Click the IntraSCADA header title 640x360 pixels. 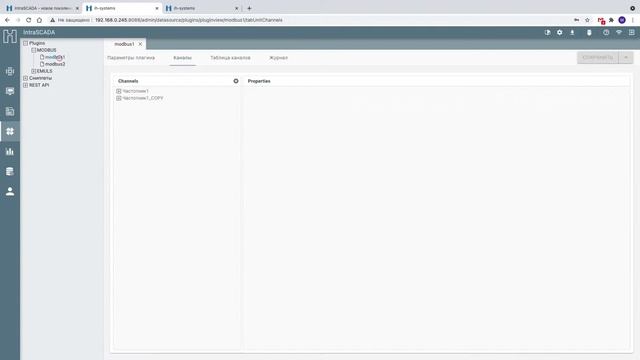39,32
